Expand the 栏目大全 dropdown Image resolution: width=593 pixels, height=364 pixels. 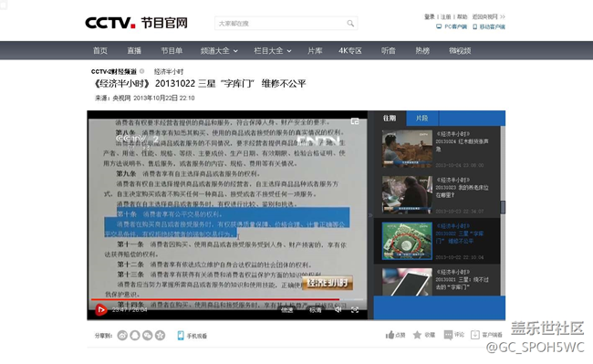[272, 51]
